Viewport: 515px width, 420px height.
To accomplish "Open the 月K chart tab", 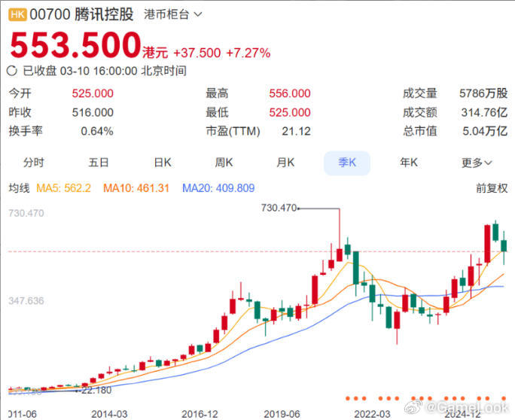I will [285, 163].
